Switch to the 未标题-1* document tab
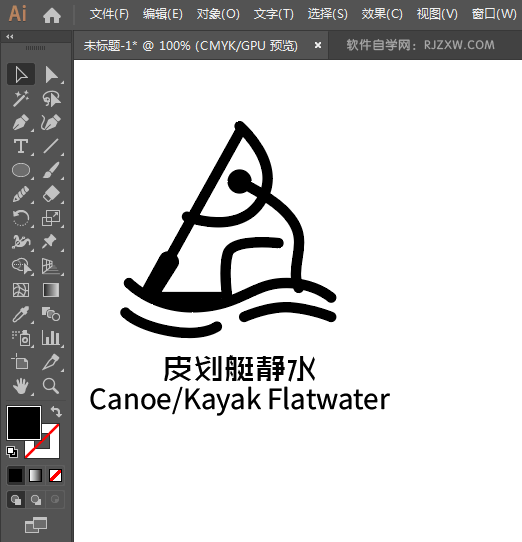Viewport: 522px width, 542px height. tap(190, 45)
